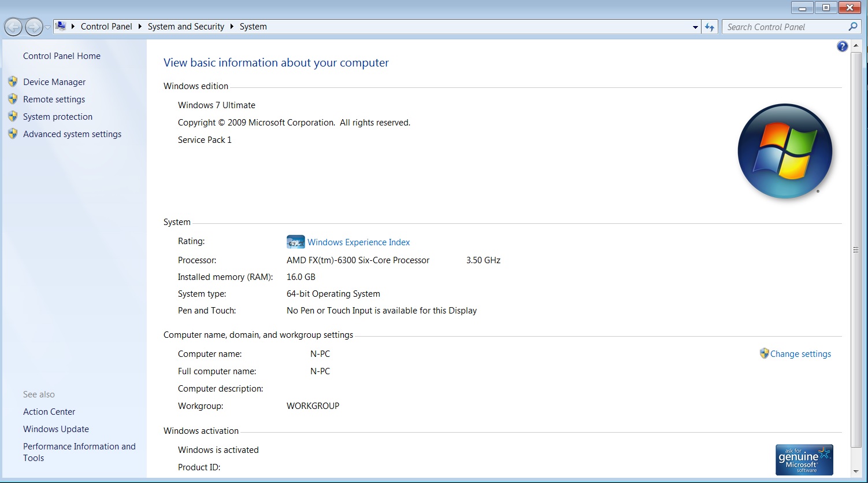Click the Refresh button in address bar
Image resolution: width=868 pixels, height=483 pixels.
[x=710, y=27]
